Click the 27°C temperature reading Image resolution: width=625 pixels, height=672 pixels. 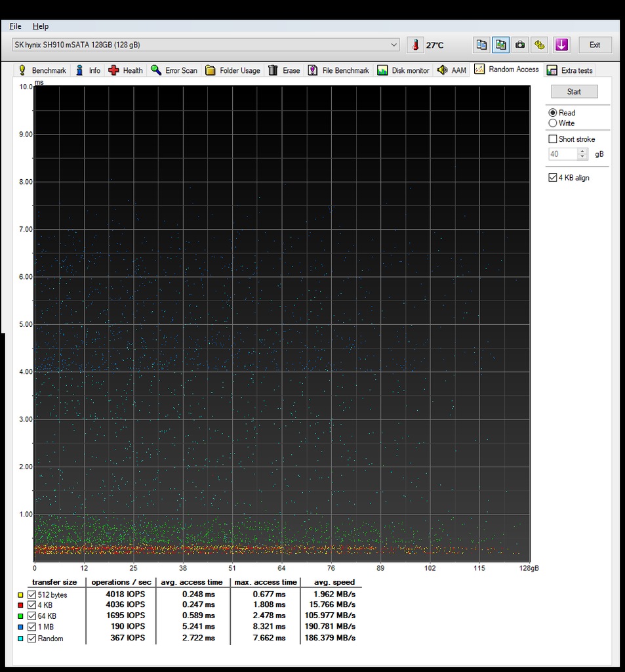click(435, 45)
